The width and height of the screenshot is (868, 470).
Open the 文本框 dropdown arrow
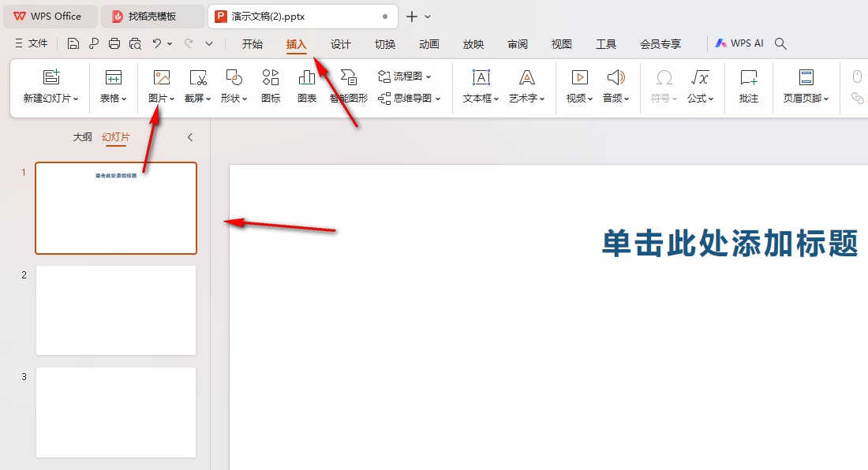pos(496,99)
